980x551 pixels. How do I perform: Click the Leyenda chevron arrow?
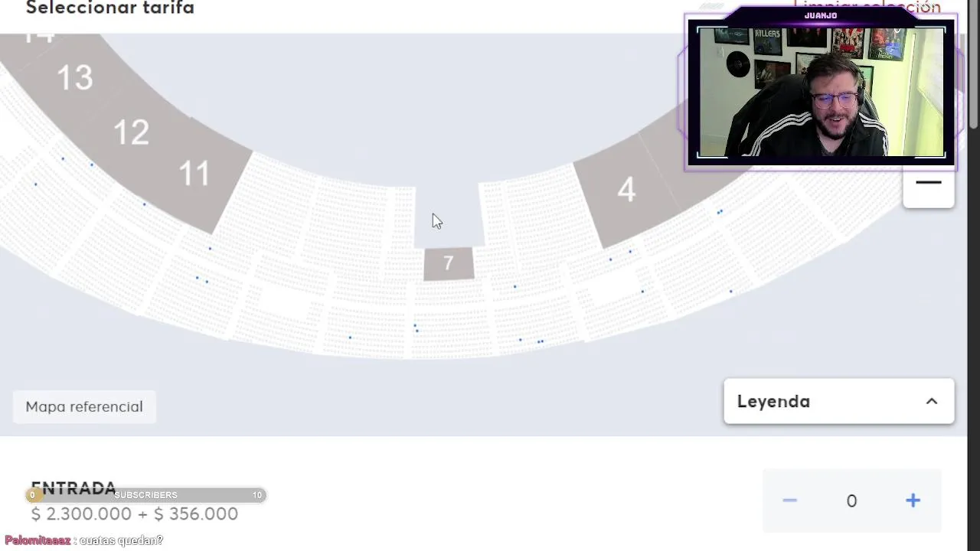tap(932, 401)
